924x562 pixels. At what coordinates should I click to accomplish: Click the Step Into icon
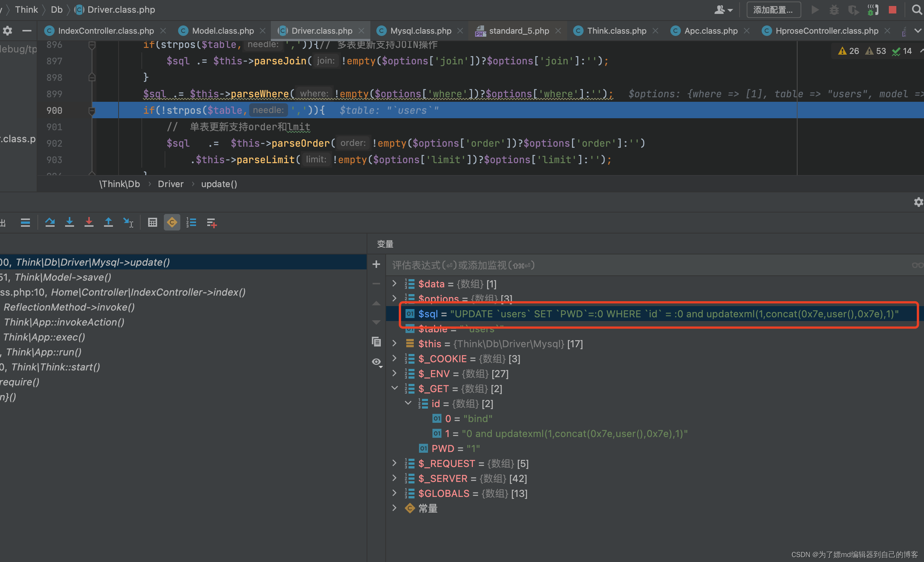pyautogui.click(x=69, y=223)
